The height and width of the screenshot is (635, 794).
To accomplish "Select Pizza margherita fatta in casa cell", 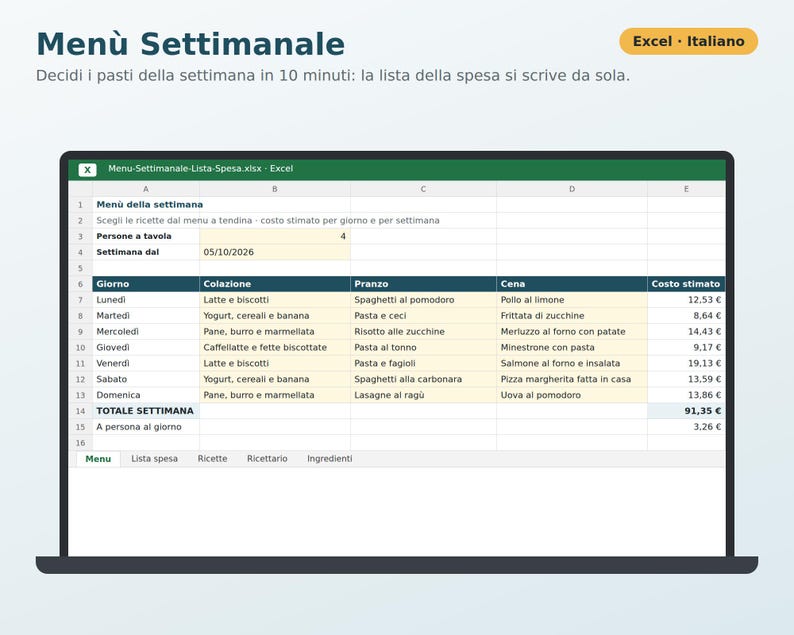I will 572,379.
